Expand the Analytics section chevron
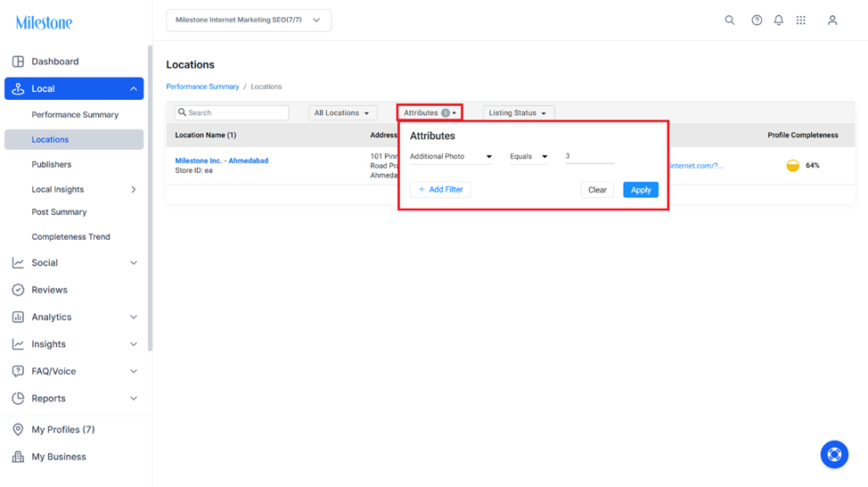 (x=134, y=317)
